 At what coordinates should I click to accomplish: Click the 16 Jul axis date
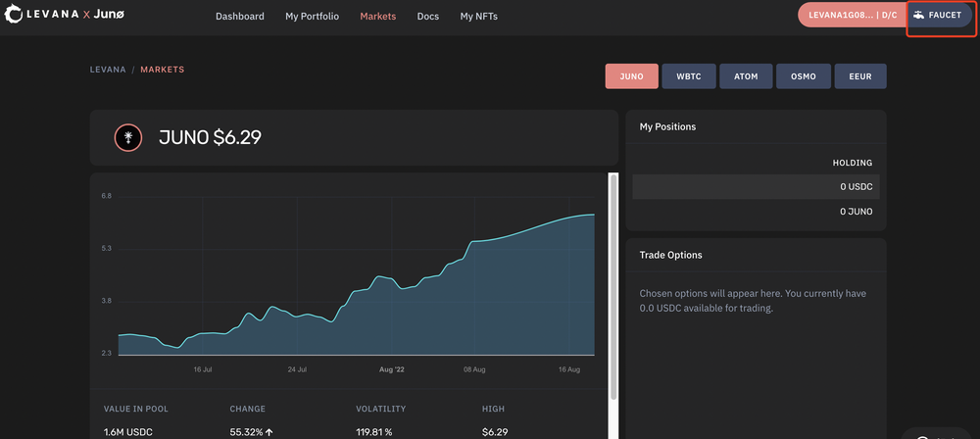(203, 369)
